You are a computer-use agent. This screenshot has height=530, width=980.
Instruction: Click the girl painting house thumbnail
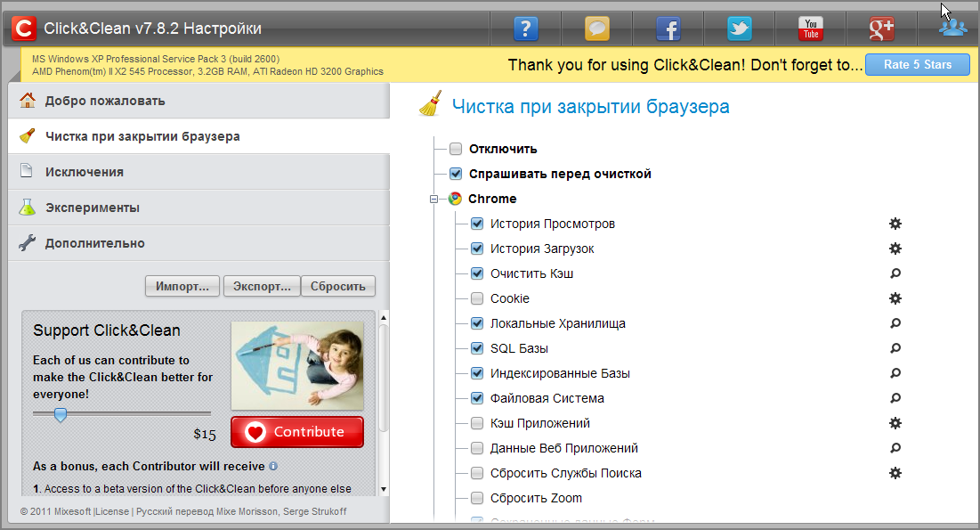297,365
